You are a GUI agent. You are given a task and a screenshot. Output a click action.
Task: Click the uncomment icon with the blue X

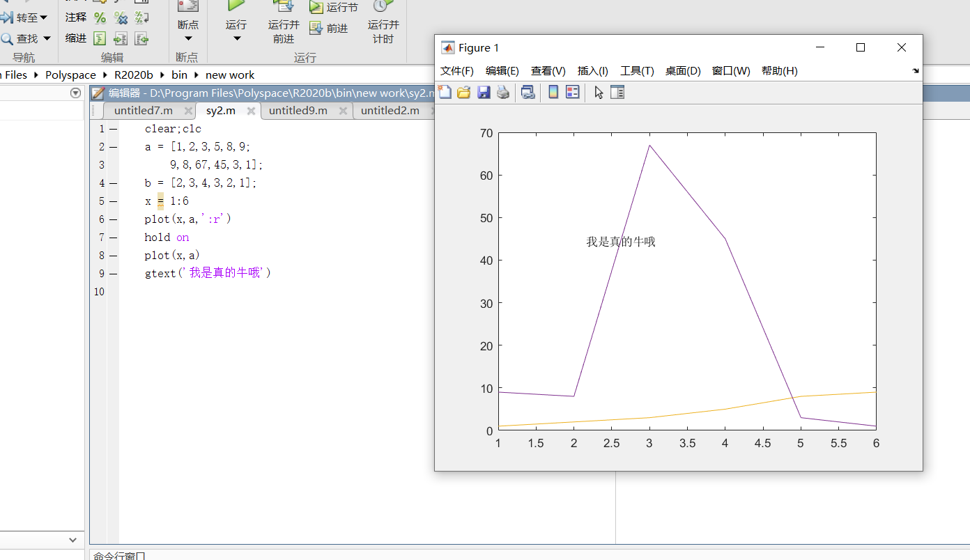[x=121, y=17]
